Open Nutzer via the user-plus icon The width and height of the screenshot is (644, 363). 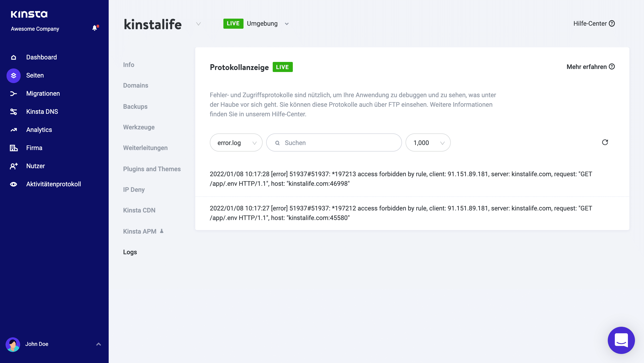tap(13, 166)
